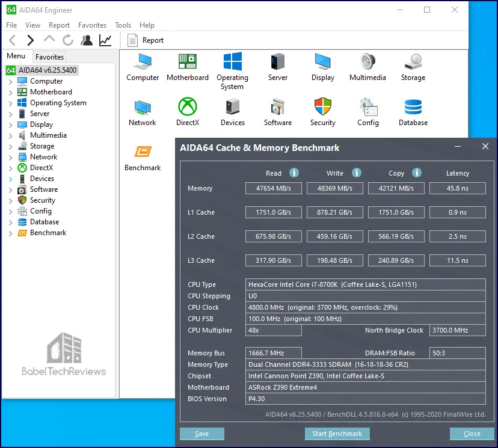Open the Storage drive icon in main pane
This screenshot has height=448, width=498.
pos(413,61)
